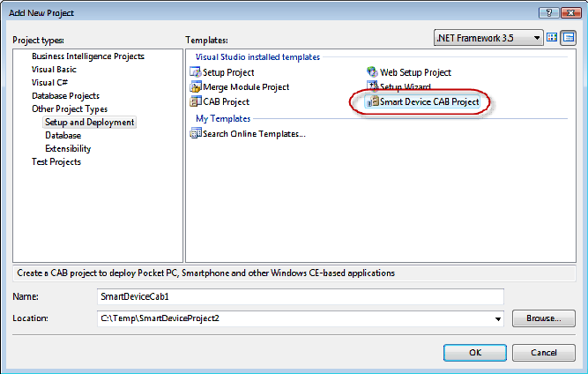
Task: Select the Smart Device CAB Project icon
Action: point(372,101)
